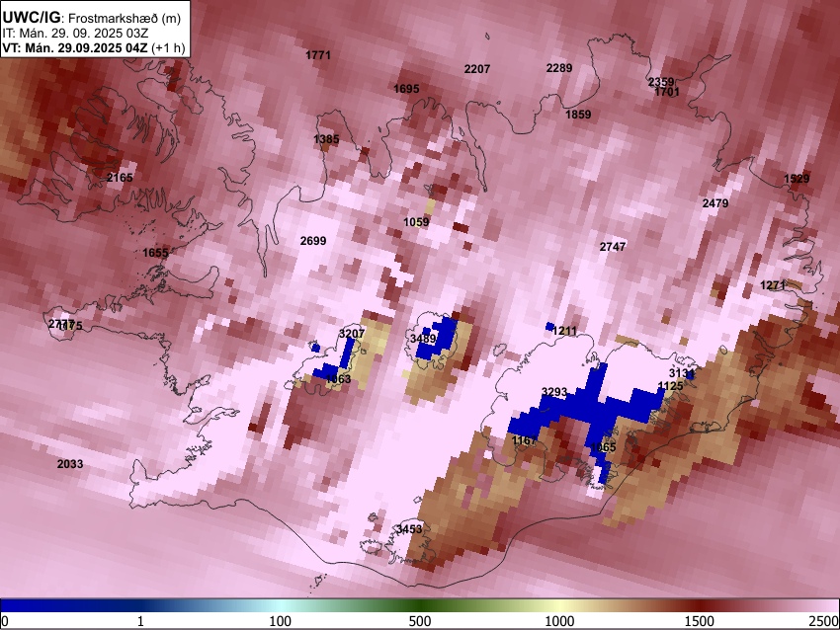
Task: Click the map value 1211
Action: click(564, 332)
